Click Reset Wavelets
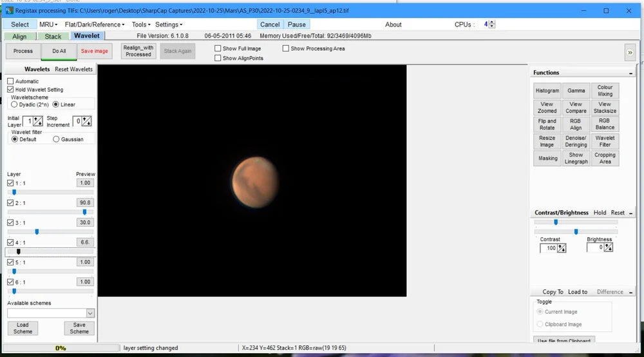Image resolution: width=644 pixels, height=357 pixels. [x=74, y=69]
